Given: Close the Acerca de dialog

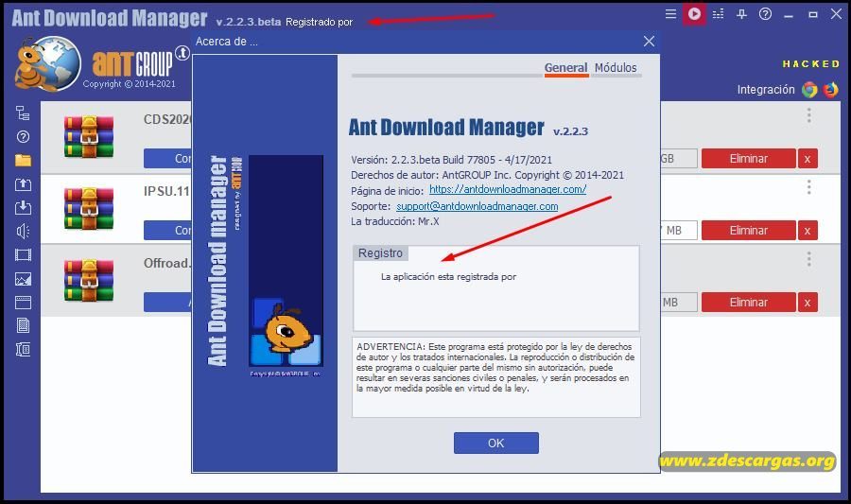Looking at the screenshot, I should click(x=649, y=42).
